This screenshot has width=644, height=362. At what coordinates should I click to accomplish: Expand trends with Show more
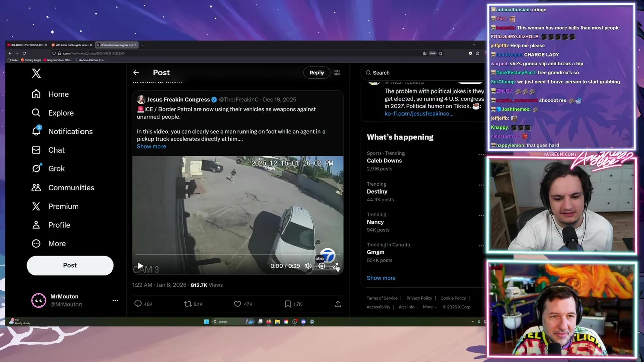(381, 278)
